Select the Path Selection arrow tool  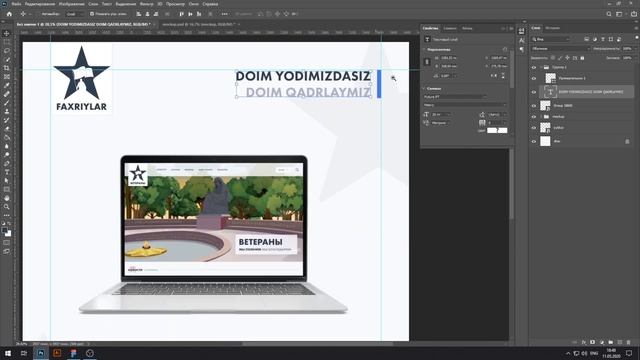click(x=7, y=180)
